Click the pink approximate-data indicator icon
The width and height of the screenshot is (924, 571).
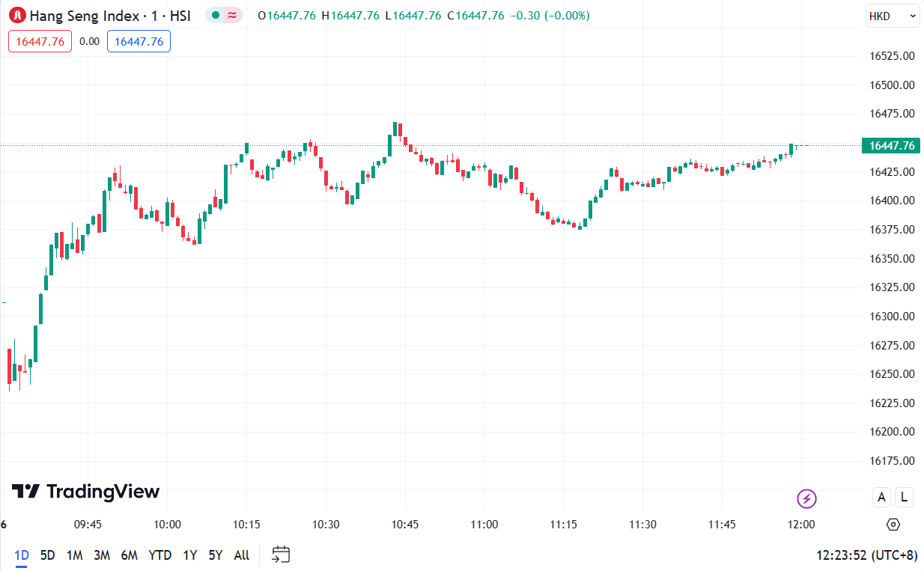tap(233, 15)
